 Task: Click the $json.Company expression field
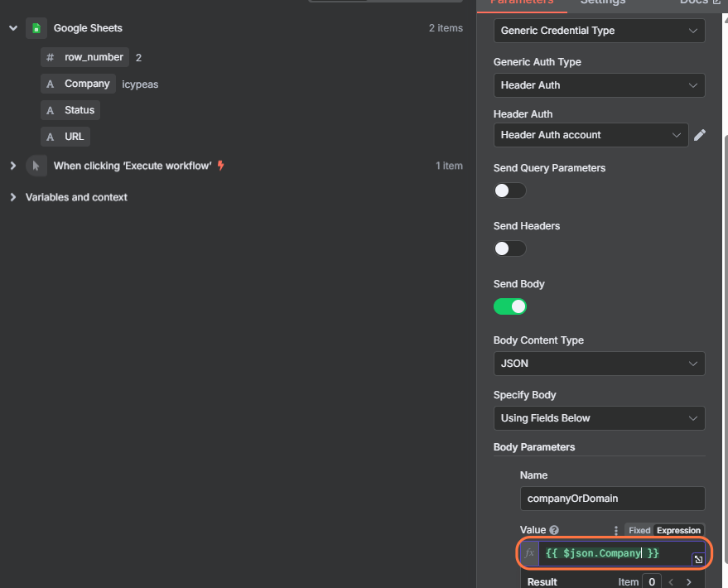tap(615, 553)
